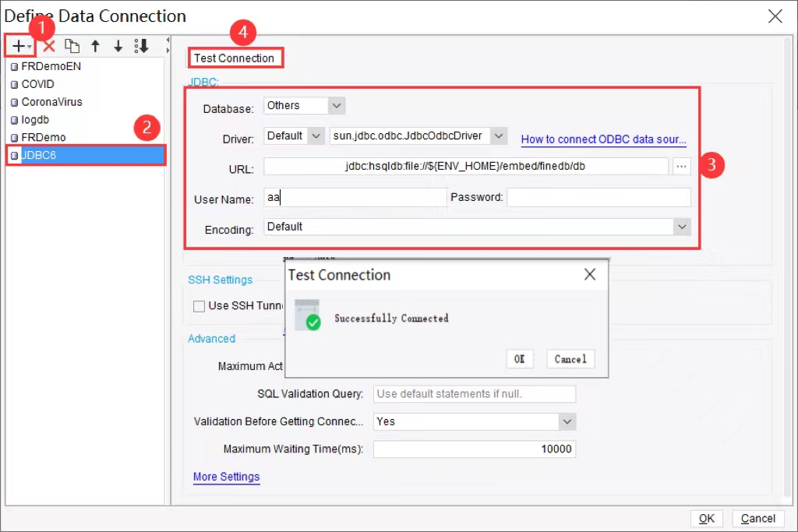The width and height of the screenshot is (798, 532).
Task: Sort the data connection list
Action: [x=141, y=46]
